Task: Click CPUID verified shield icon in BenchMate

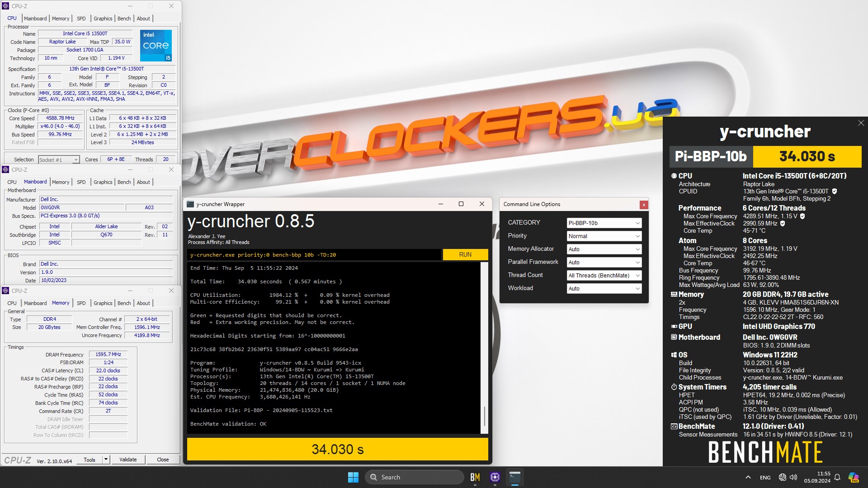Action: point(835,192)
